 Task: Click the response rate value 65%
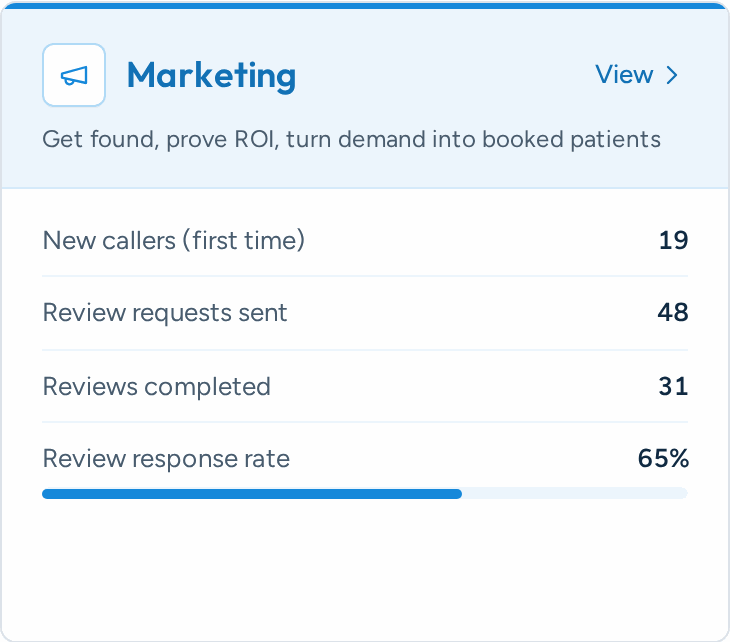click(x=663, y=458)
